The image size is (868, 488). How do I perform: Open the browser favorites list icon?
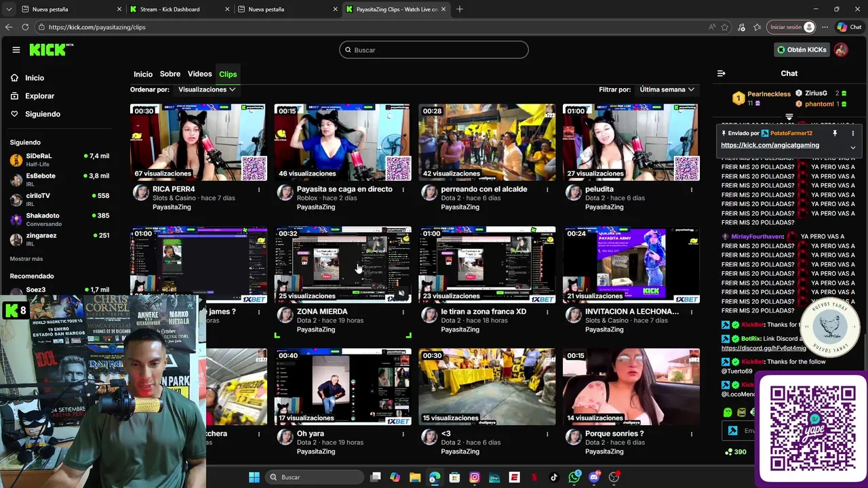757,27
